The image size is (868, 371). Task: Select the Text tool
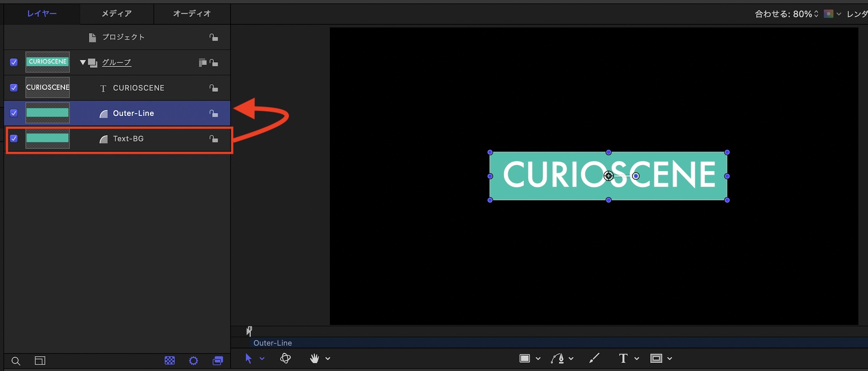coord(623,358)
